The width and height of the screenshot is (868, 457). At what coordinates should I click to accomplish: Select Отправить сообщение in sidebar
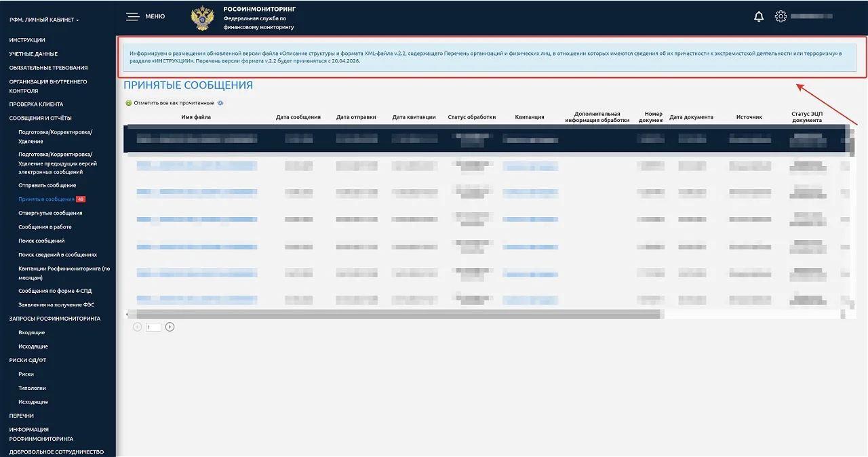point(47,185)
